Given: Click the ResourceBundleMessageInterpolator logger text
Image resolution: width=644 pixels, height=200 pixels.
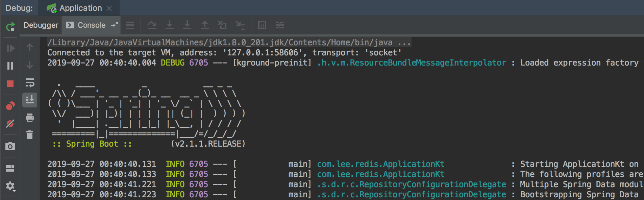Looking at the screenshot, I should tap(412, 63).
